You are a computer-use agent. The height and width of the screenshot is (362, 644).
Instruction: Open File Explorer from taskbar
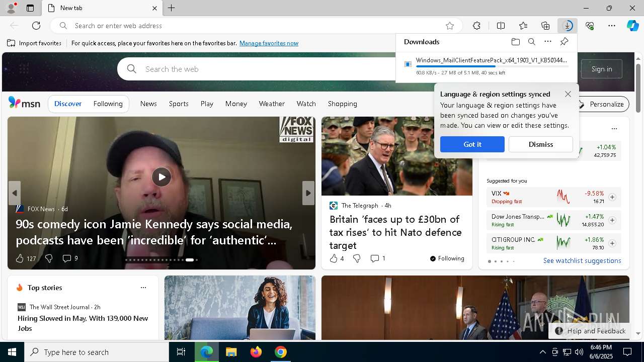tap(231, 352)
